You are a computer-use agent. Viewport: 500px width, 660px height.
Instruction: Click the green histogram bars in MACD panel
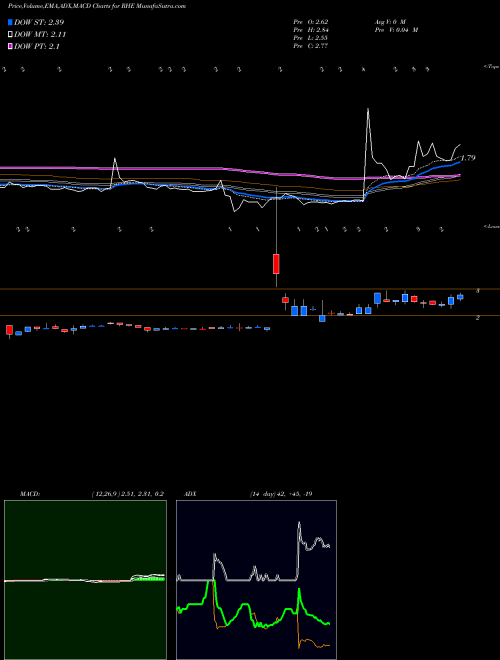(148, 579)
